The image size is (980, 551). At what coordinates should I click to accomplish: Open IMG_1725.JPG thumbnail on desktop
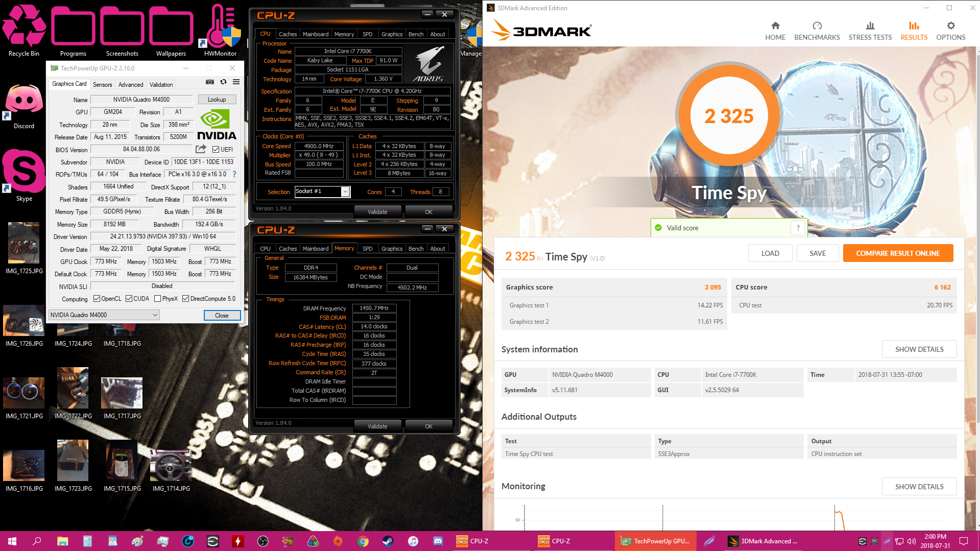[x=23, y=243]
